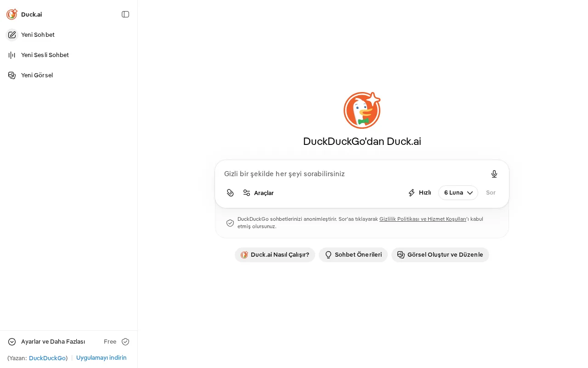Click the Uygulamayı indirin link
Image resolution: width=588 pixels, height=368 pixels.
[x=102, y=358]
